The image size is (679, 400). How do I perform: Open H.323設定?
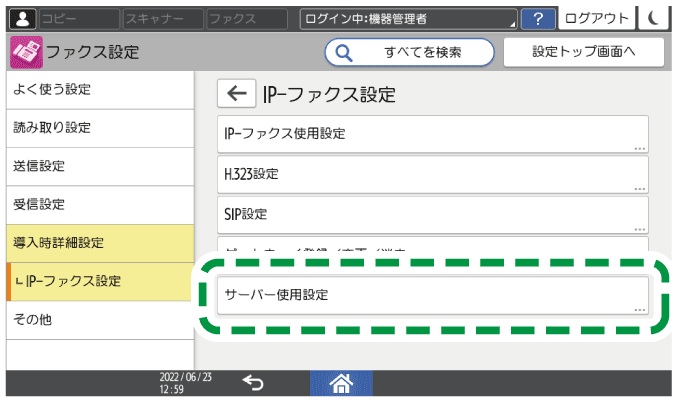(433, 174)
